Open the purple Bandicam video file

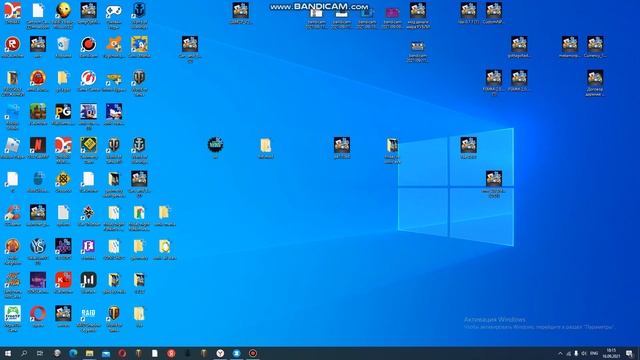coord(392,13)
